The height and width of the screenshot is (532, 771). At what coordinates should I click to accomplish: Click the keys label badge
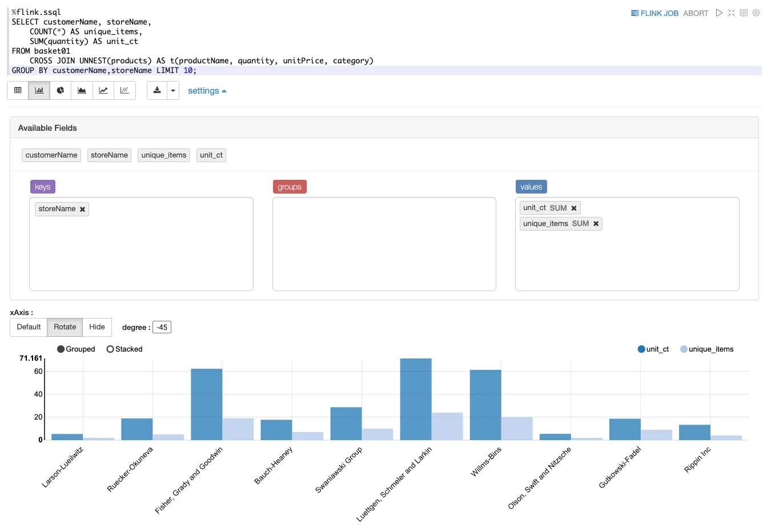(43, 187)
